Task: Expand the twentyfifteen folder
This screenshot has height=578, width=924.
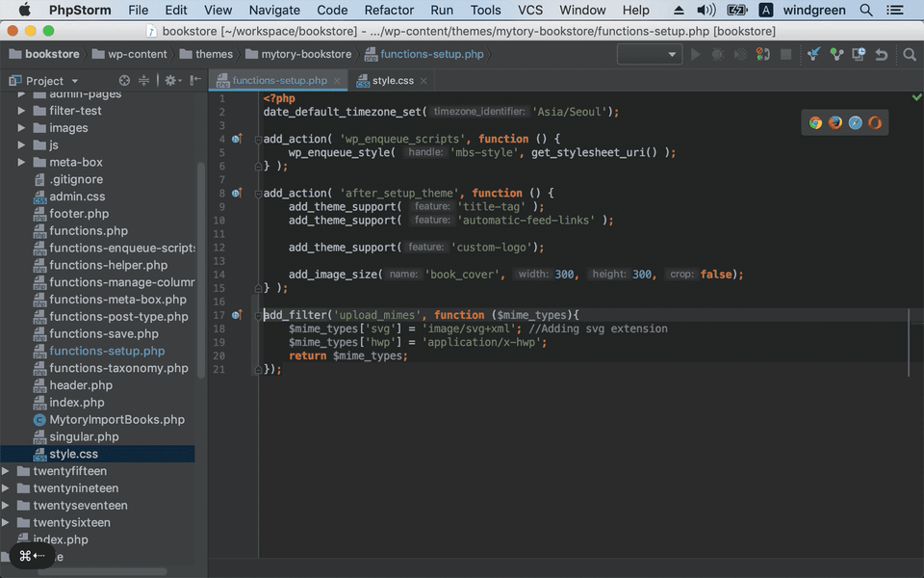Action: (7, 471)
